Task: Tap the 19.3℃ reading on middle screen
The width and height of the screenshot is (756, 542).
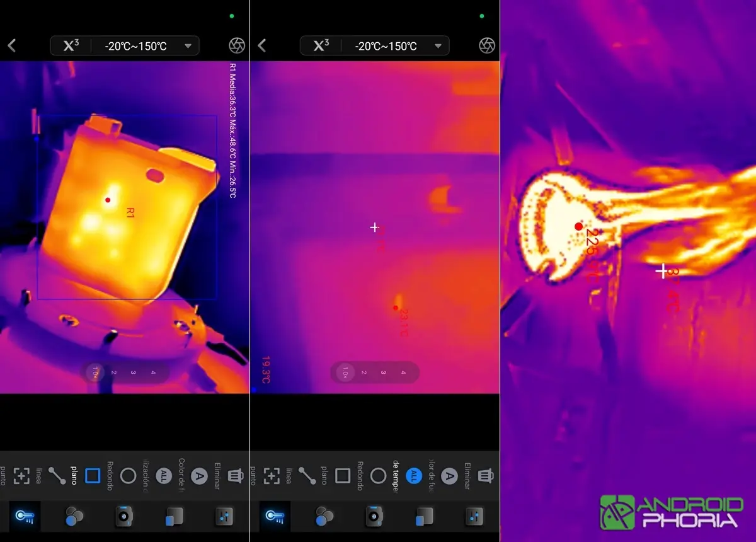Action: 265,370
